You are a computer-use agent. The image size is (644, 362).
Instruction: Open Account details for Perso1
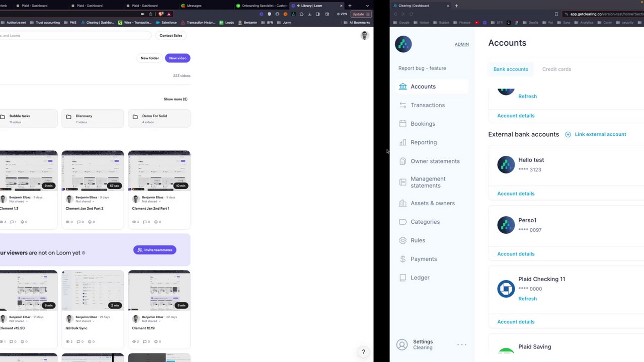pyautogui.click(x=516, y=254)
